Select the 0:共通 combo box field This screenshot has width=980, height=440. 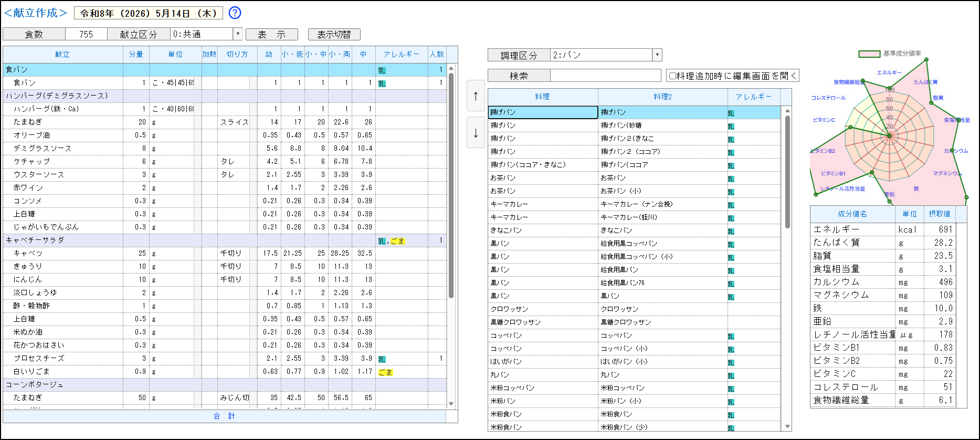[202, 34]
